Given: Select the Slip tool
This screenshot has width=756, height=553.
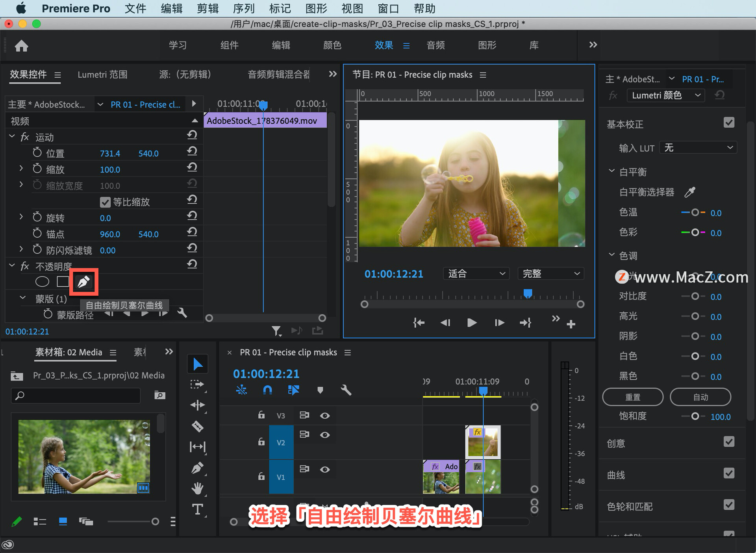Looking at the screenshot, I should [198, 447].
